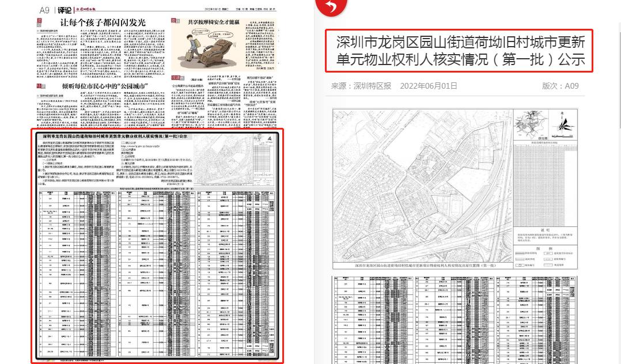Screen dimensions: 621x364
Task: Select the highlighted 荷坳旧村 announcement on page A9
Action: click(x=158, y=249)
